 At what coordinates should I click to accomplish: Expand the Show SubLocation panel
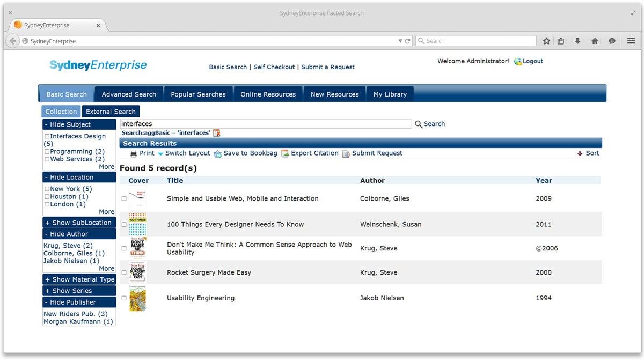pos(79,223)
